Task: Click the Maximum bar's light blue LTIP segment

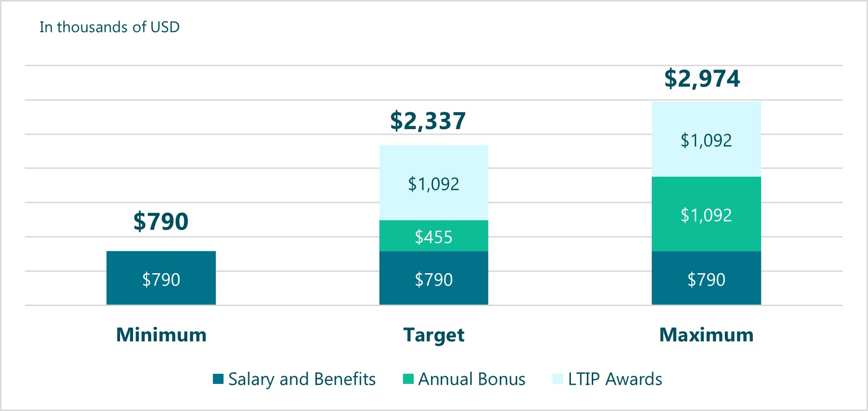Action: tap(706, 139)
